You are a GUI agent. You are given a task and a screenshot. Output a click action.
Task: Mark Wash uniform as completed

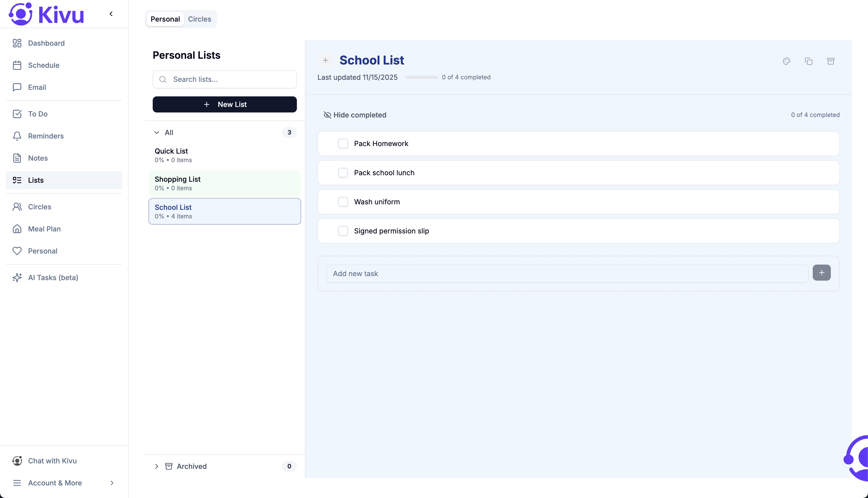(x=343, y=202)
